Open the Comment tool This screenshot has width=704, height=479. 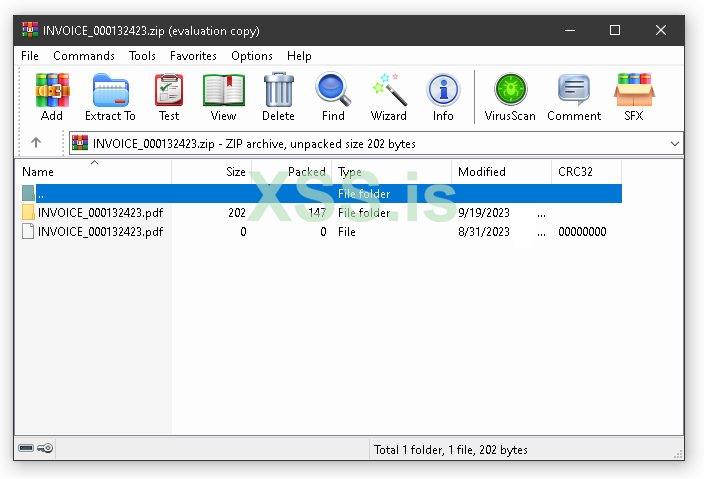click(x=574, y=90)
